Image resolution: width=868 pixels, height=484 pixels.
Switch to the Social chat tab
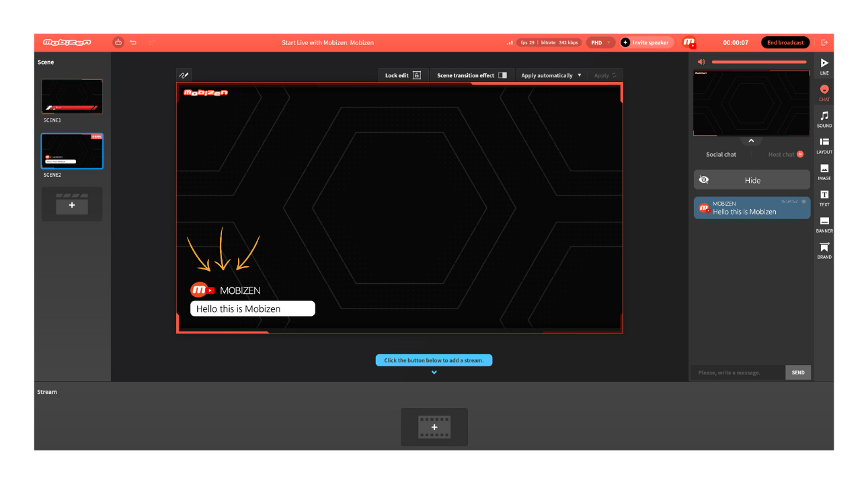click(721, 155)
